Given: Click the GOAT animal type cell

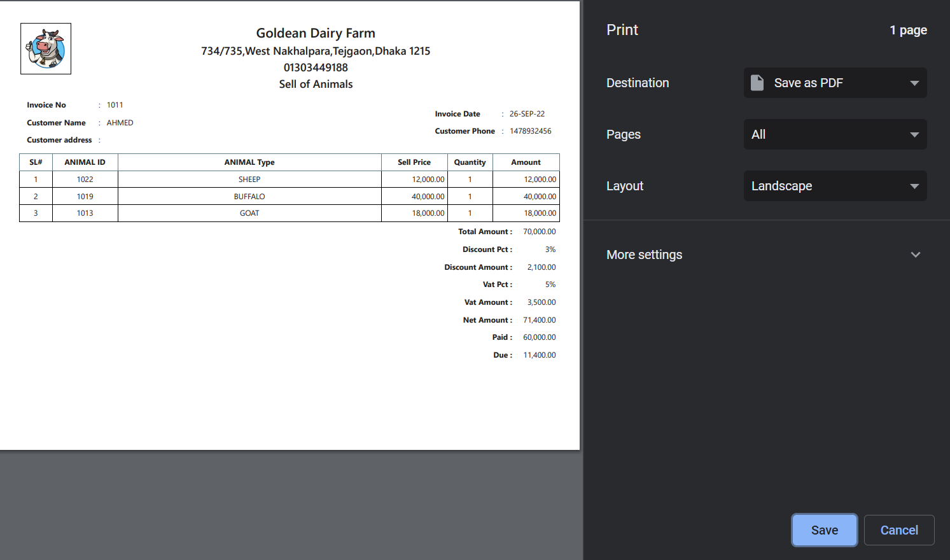Looking at the screenshot, I should [249, 213].
